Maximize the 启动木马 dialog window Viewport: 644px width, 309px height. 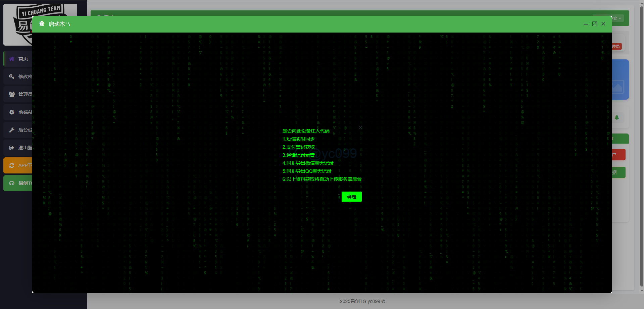[595, 24]
